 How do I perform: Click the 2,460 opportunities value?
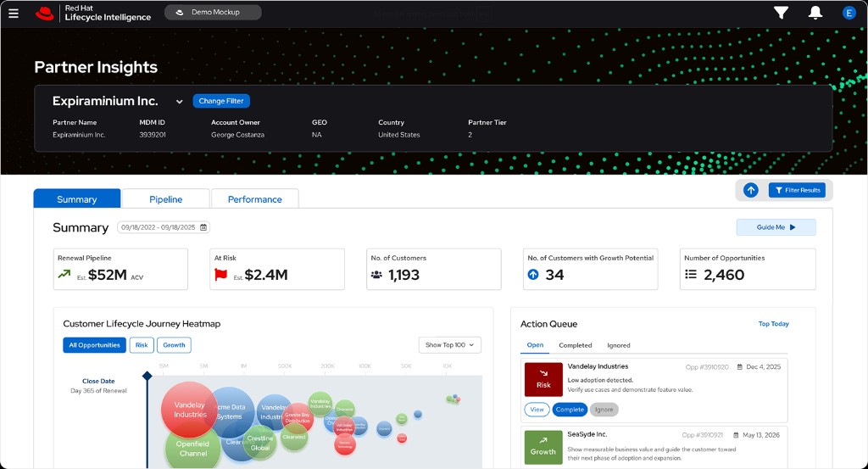[724, 275]
